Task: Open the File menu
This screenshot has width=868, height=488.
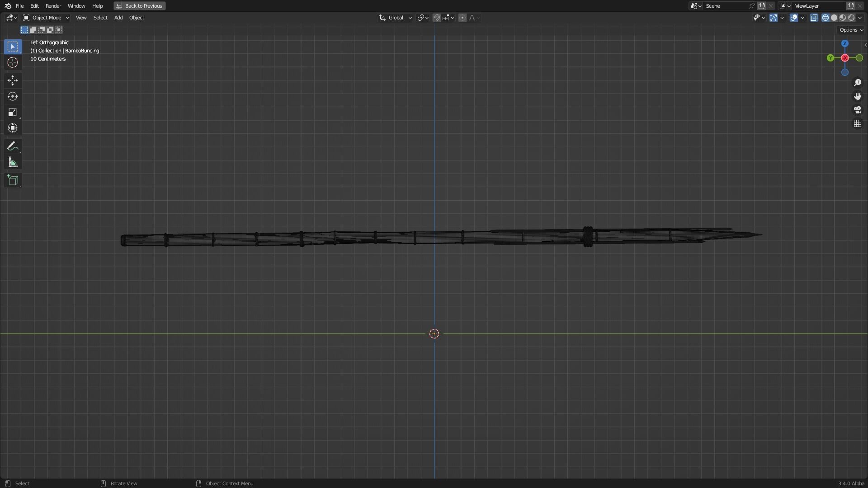Action: pos(19,6)
